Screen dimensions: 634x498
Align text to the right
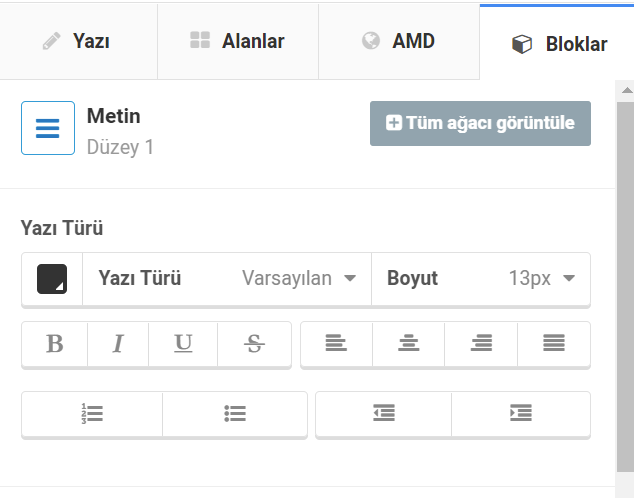(x=481, y=344)
